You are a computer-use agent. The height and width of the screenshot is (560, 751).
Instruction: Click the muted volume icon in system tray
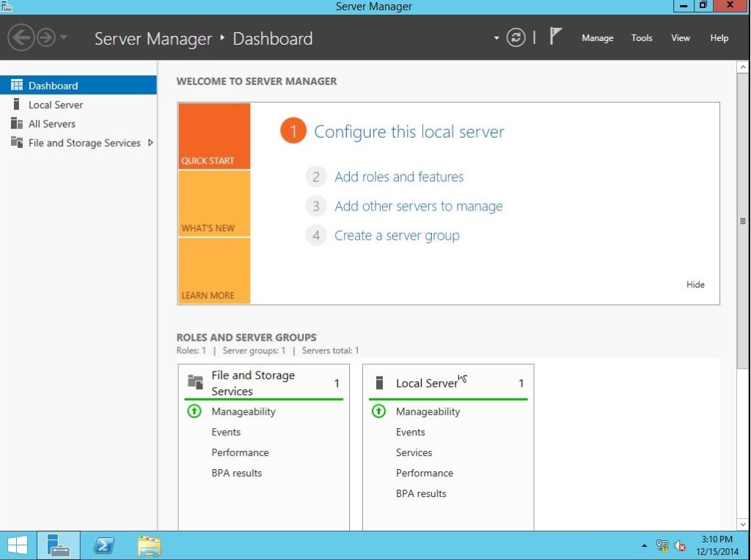(678, 545)
